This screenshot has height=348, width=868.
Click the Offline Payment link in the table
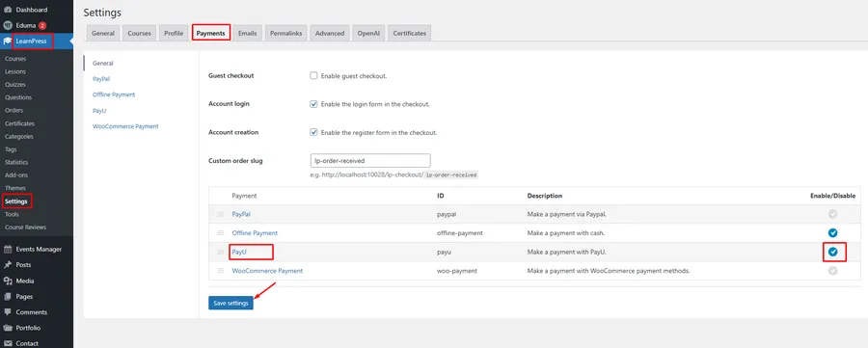(x=255, y=233)
